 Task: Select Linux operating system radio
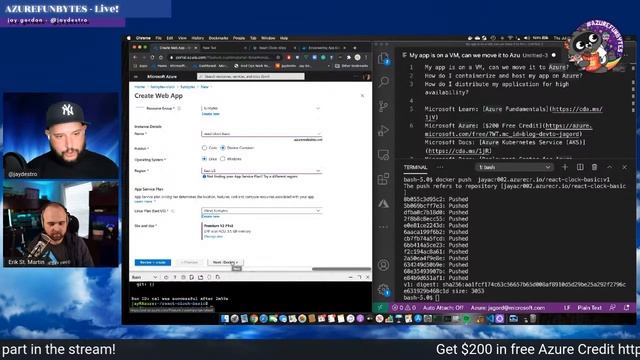coord(204,159)
